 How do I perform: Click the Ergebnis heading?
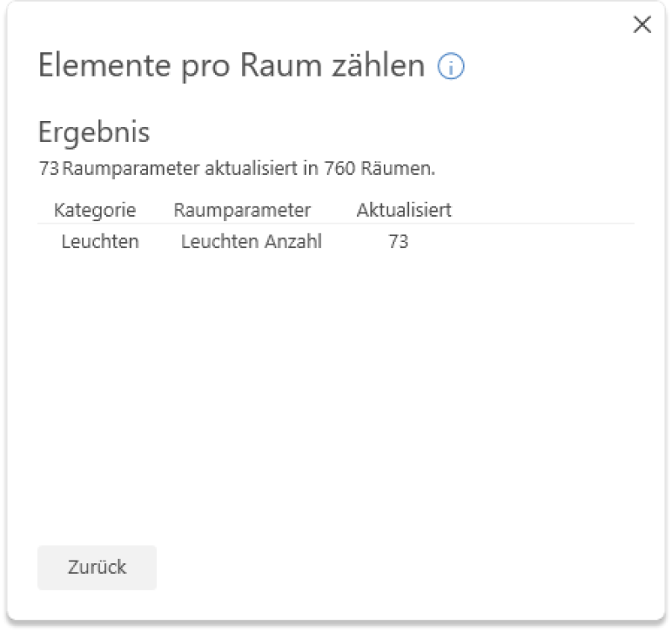pos(94,132)
